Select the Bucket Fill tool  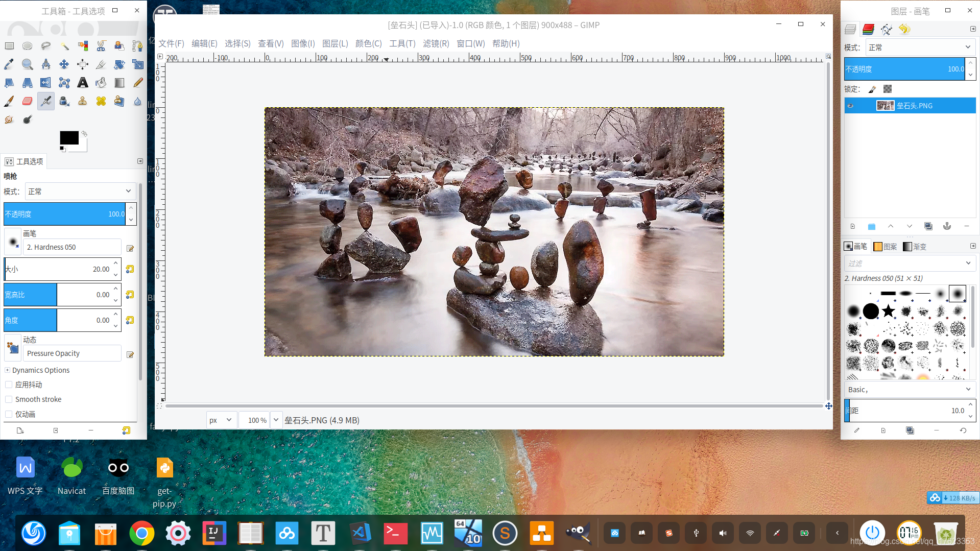click(x=101, y=83)
